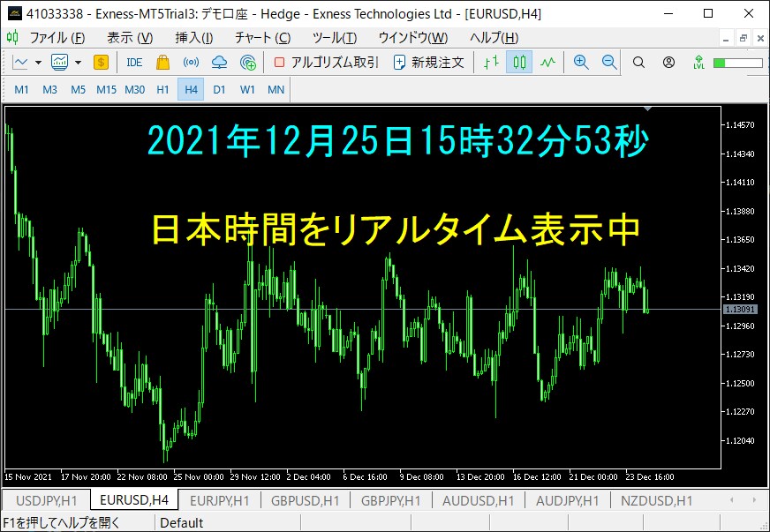Restore the inner chart window
Viewport: 770px width, 532px height.
tap(744, 38)
